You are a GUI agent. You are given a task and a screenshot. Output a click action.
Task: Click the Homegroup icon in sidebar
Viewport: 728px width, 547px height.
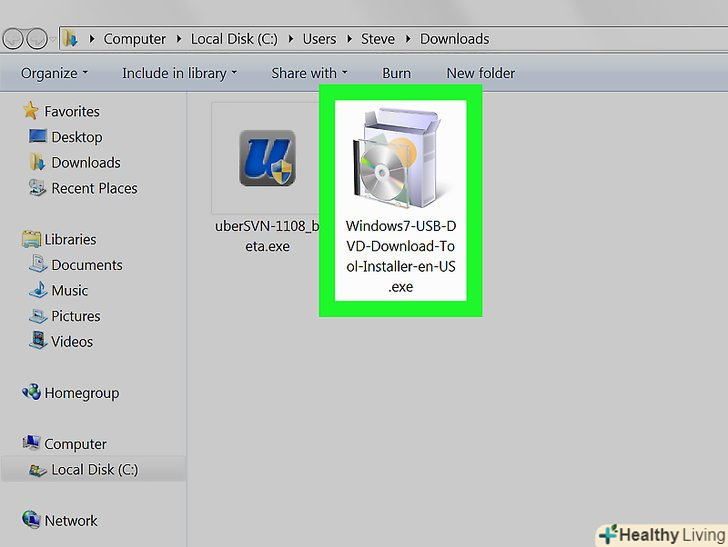[x=31, y=392]
